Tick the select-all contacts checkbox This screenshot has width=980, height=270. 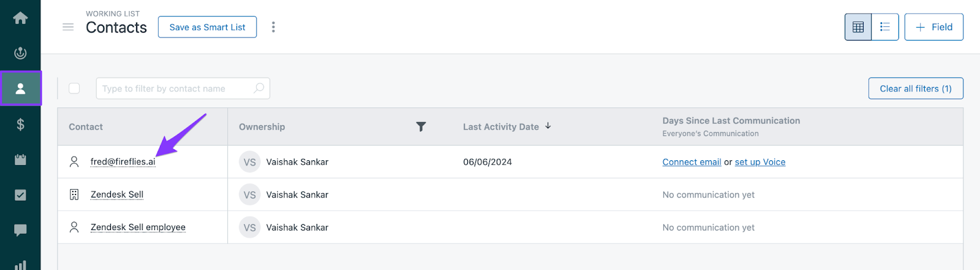[x=74, y=88]
